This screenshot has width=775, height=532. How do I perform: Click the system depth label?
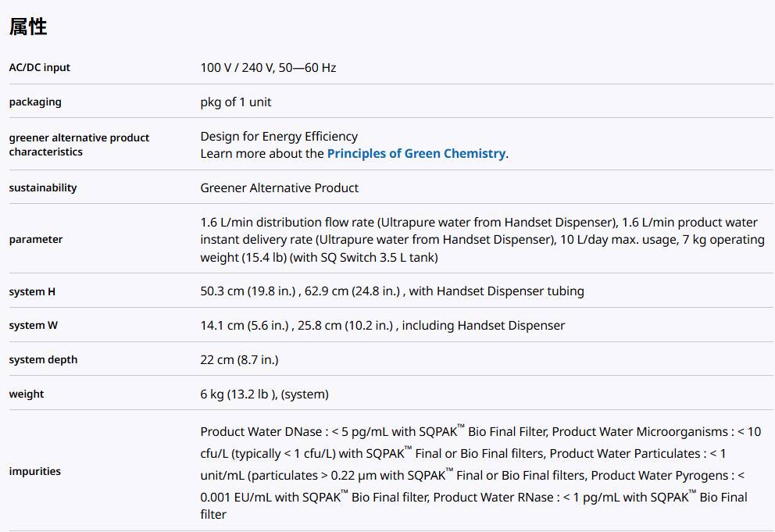(43, 360)
